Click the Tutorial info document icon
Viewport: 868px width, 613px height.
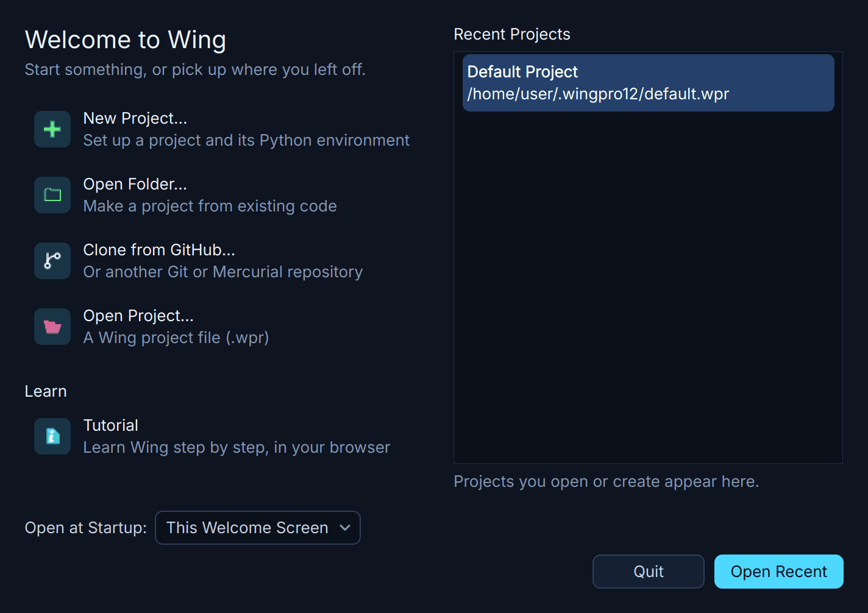52,436
